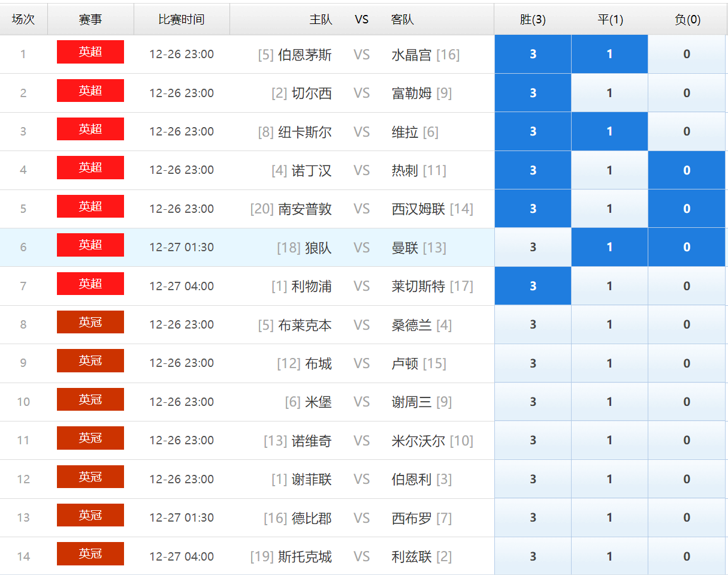Select win (3) for 米堡 vs 谢周三
Screen dimensions: 728x575
pos(533,402)
